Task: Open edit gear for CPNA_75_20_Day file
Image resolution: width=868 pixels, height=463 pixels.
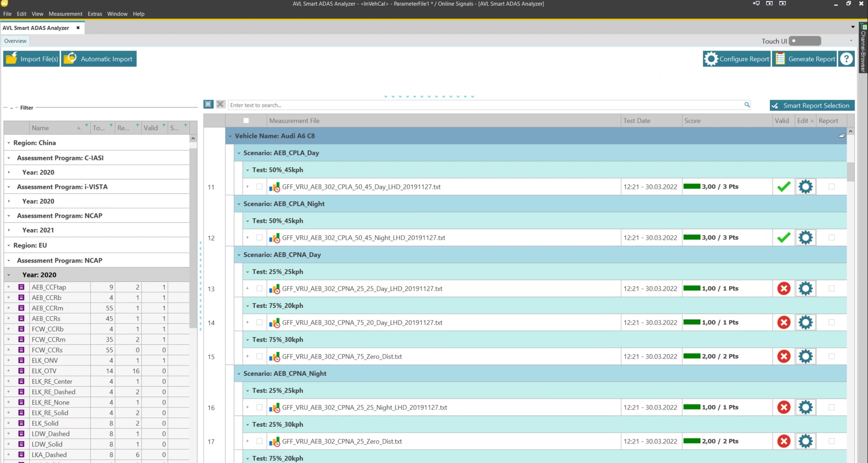Action: click(805, 322)
